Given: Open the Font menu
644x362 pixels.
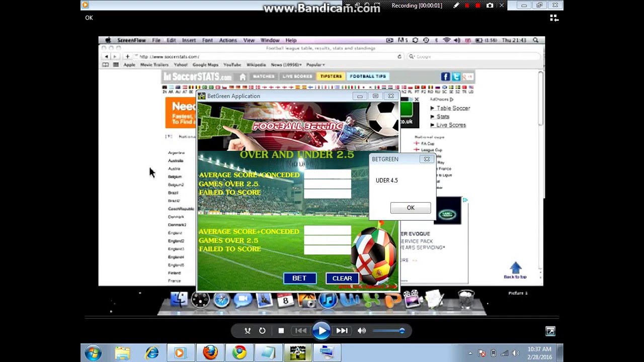Looking at the screenshot, I should [207, 40].
